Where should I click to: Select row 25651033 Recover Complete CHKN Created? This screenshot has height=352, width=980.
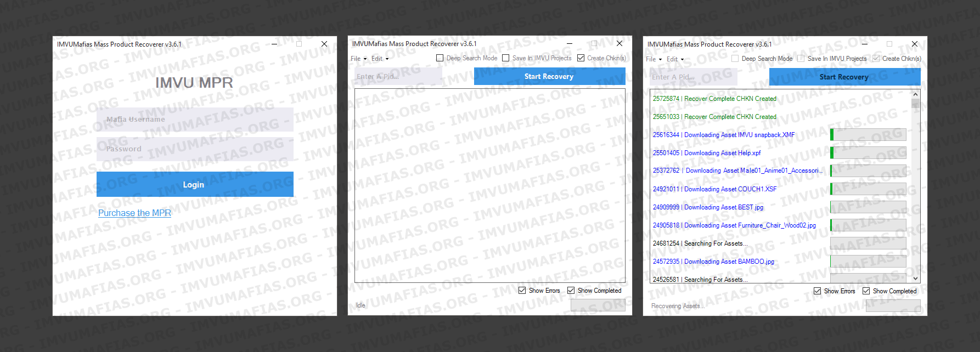(714, 117)
